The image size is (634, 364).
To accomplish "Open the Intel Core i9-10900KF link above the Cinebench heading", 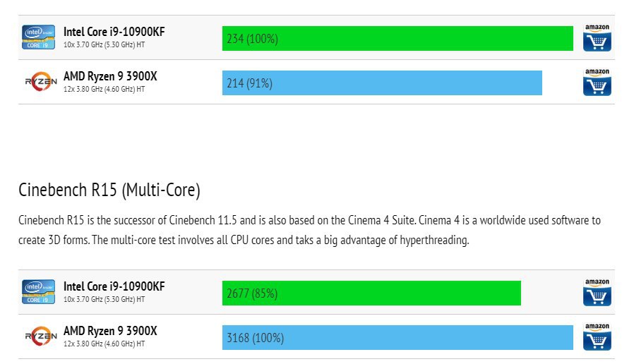I will click(x=114, y=32).
